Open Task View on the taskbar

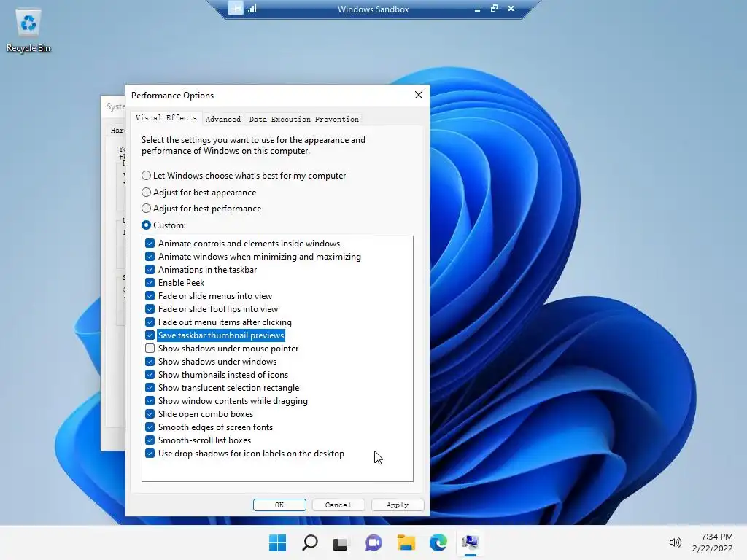coord(340,543)
